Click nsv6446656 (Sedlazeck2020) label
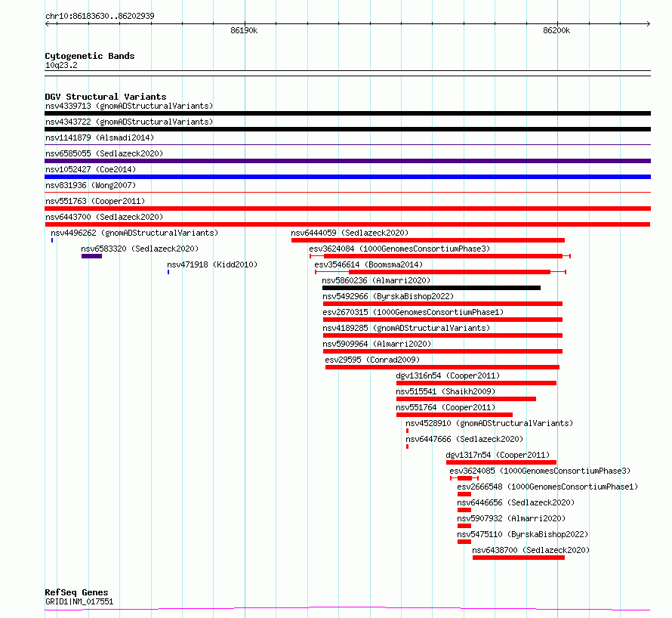672x618 pixels. coord(516,502)
